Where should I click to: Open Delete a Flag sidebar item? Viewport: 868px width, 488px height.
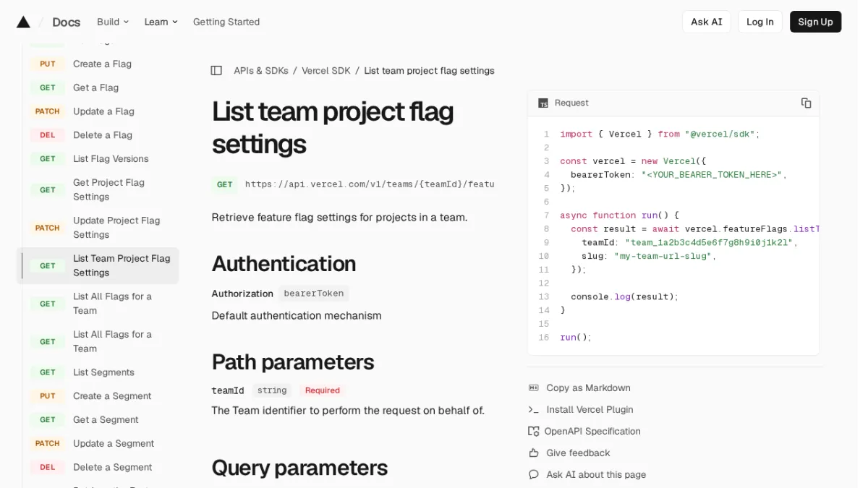[98, 135]
